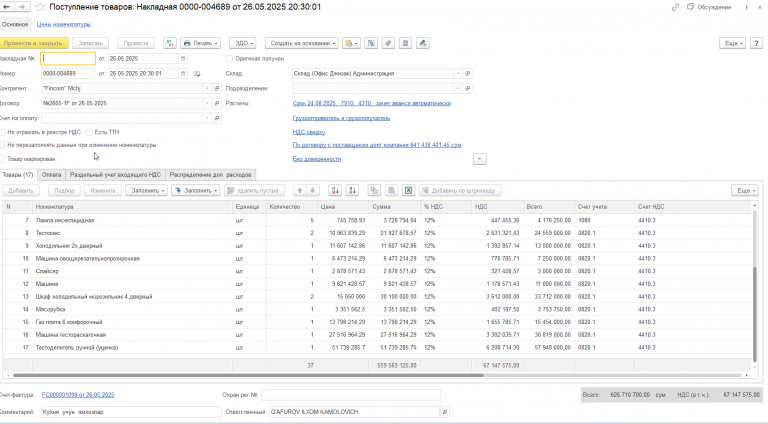This screenshot has height=424, width=768.
Task: Switch to the Оплата tab
Action: click(x=51, y=175)
